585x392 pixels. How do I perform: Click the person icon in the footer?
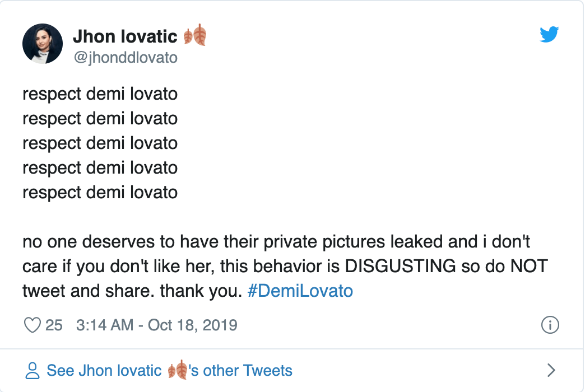click(33, 370)
